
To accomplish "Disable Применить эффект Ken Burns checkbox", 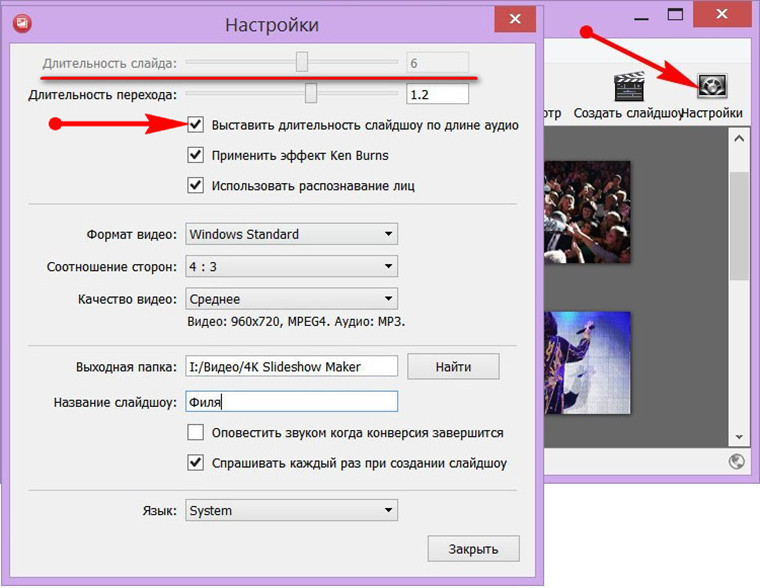I will (195, 155).
